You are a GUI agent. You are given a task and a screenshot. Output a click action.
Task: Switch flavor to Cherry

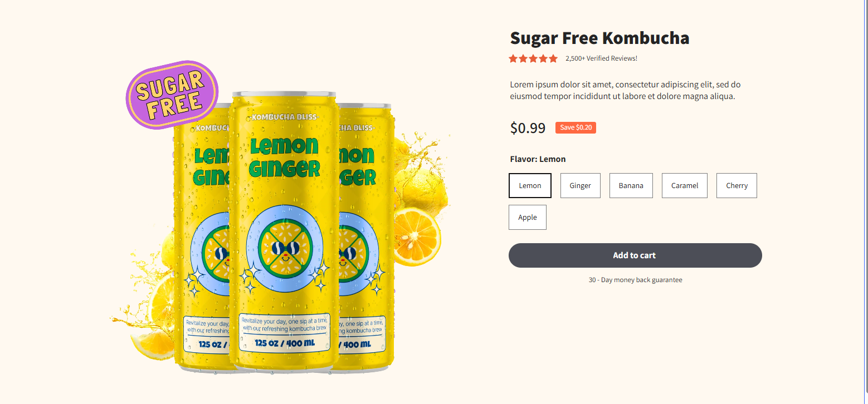pyautogui.click(x=737, y=185)
